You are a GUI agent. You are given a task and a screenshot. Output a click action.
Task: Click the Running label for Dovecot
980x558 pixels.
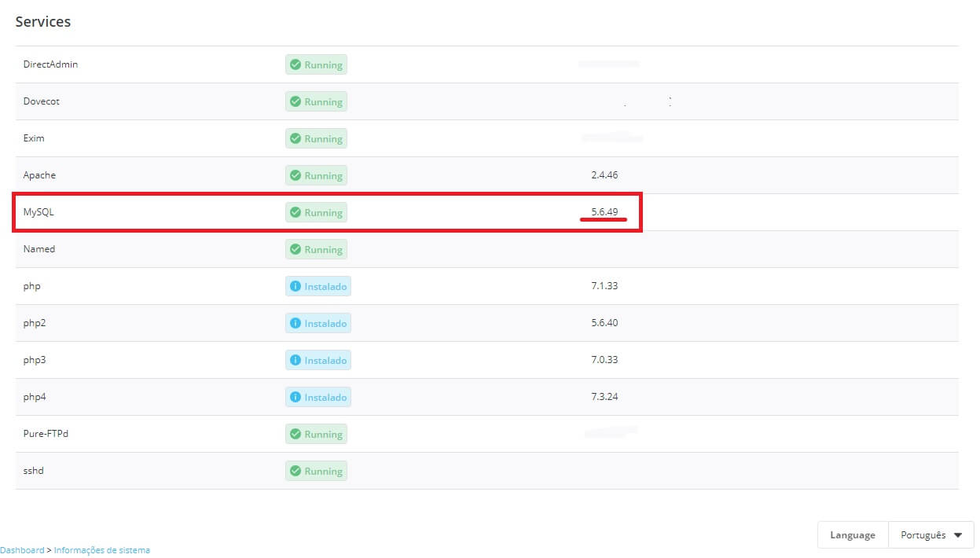pyautogui.click(x=323, y=102)
